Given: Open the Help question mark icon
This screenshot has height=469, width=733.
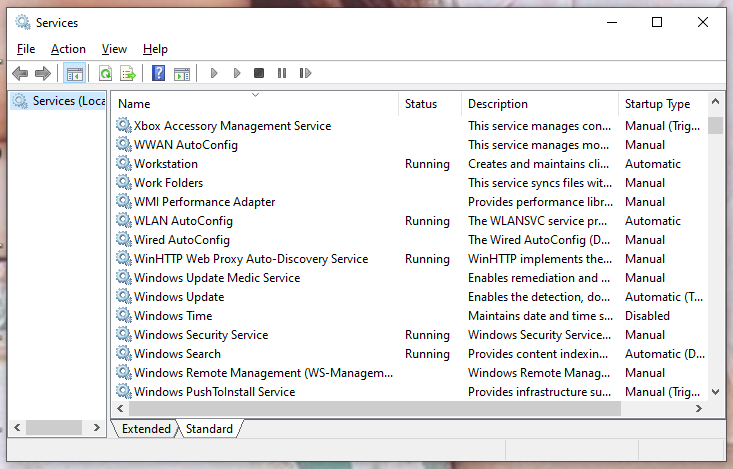Looking at the screenshot, I should (x=158, y=73).
